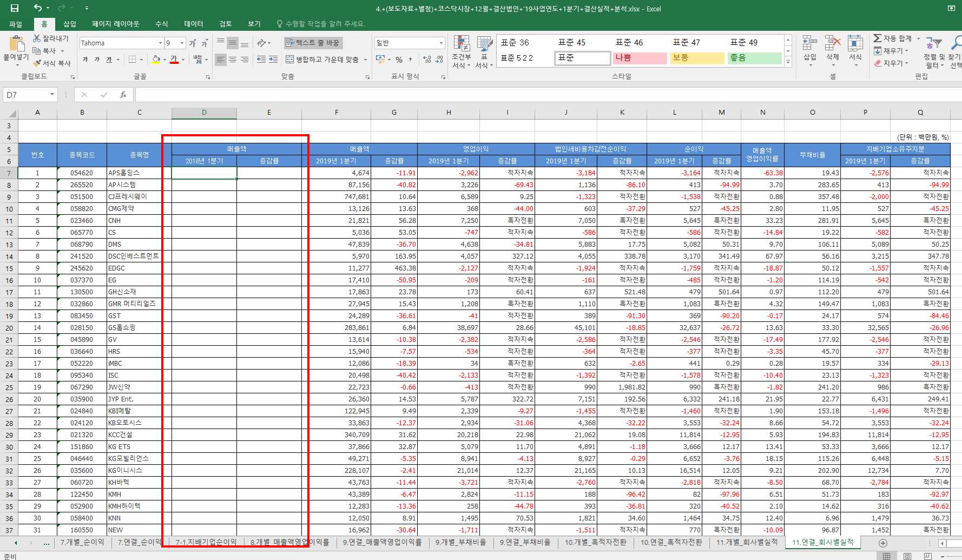The height and width of the screenshot is (560, 962).
Task: Switch to the Page Layout (페이지 레이아웃) tab
Action: (116, 24)
